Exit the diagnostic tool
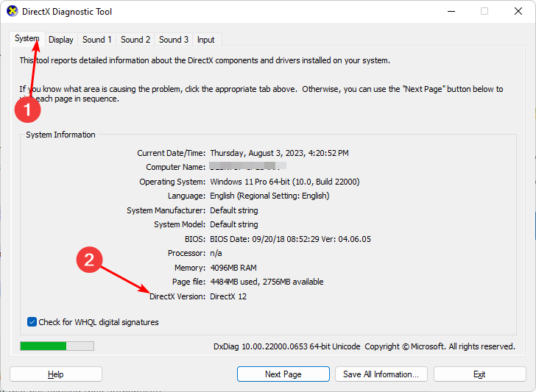This screenshot has width=536, height=392. coord(479,374)
